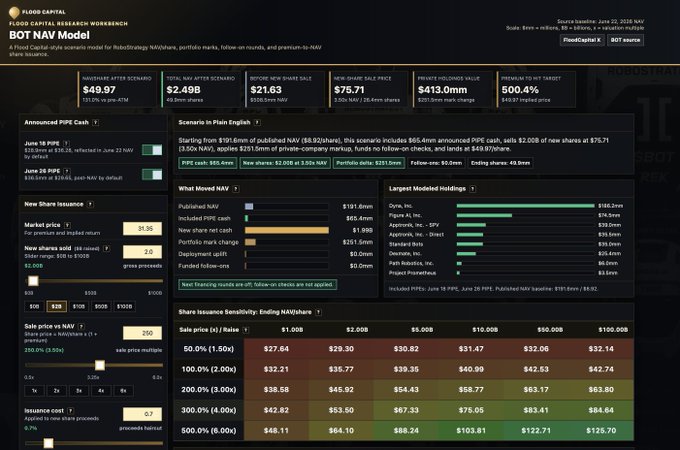Click the Premium to hit target 500.4% card
680x450 pixels.
point(536,89)
